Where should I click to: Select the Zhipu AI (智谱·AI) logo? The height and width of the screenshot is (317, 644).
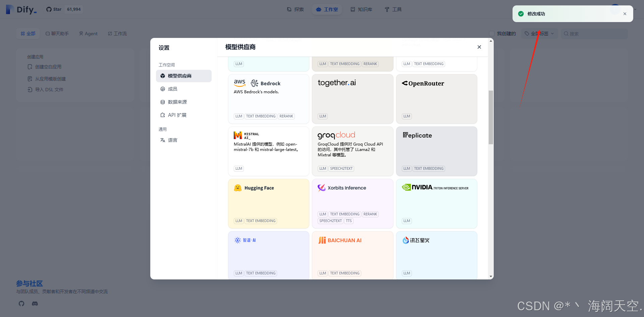pos(245,240)
